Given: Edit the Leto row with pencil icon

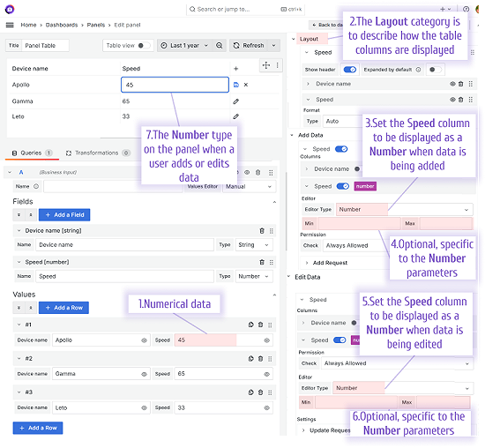Looking at the screenshot, I should click(x=236, y=116).
